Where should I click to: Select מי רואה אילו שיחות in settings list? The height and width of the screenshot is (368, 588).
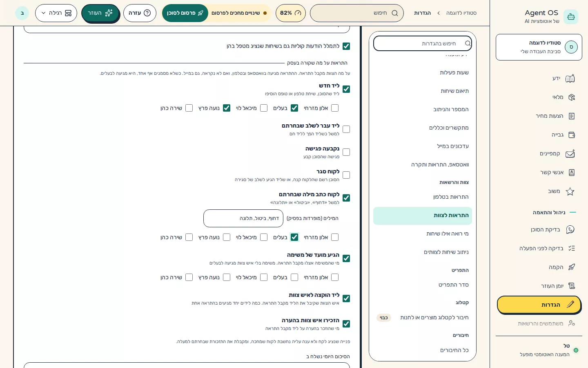pos(423,234)
